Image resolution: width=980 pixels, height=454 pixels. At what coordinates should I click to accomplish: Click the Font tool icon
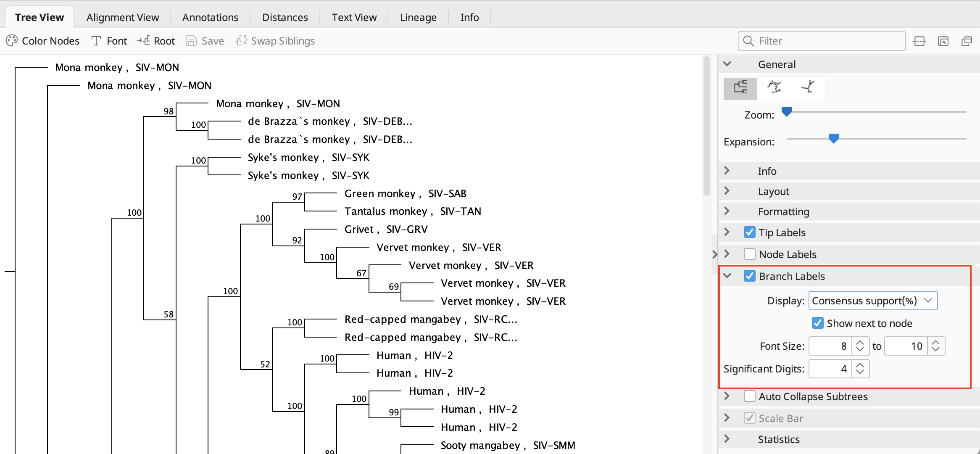96,41
